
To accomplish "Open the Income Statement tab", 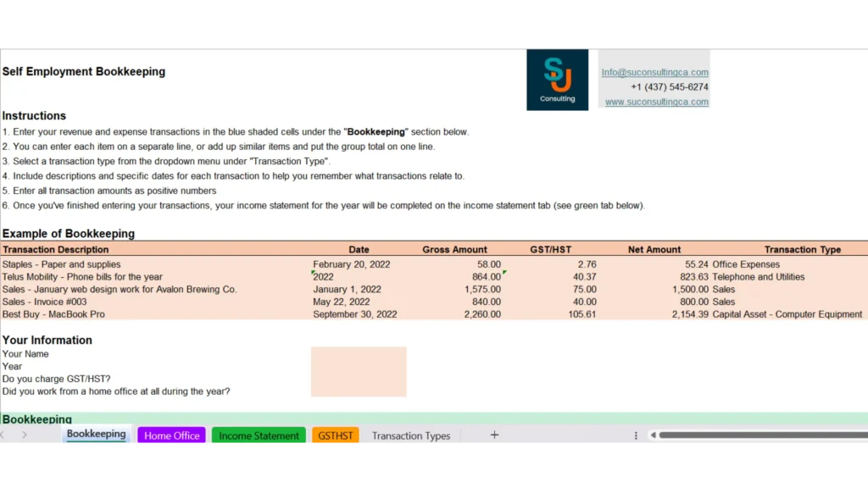I will click(259, 435).
